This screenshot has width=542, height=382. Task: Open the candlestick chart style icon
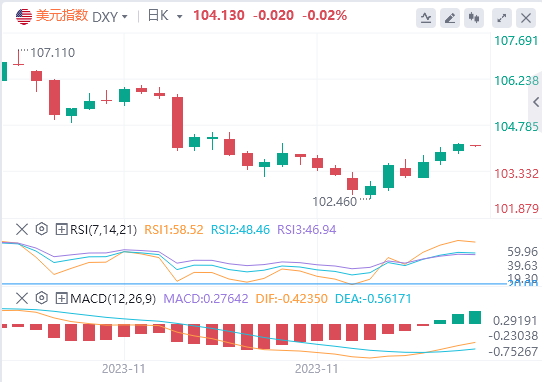click(474, 17)
